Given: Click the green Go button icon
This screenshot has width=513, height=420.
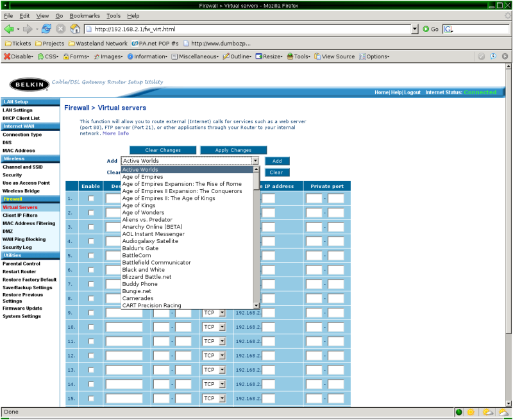Looking at the screenshot, I should point(426,29).
